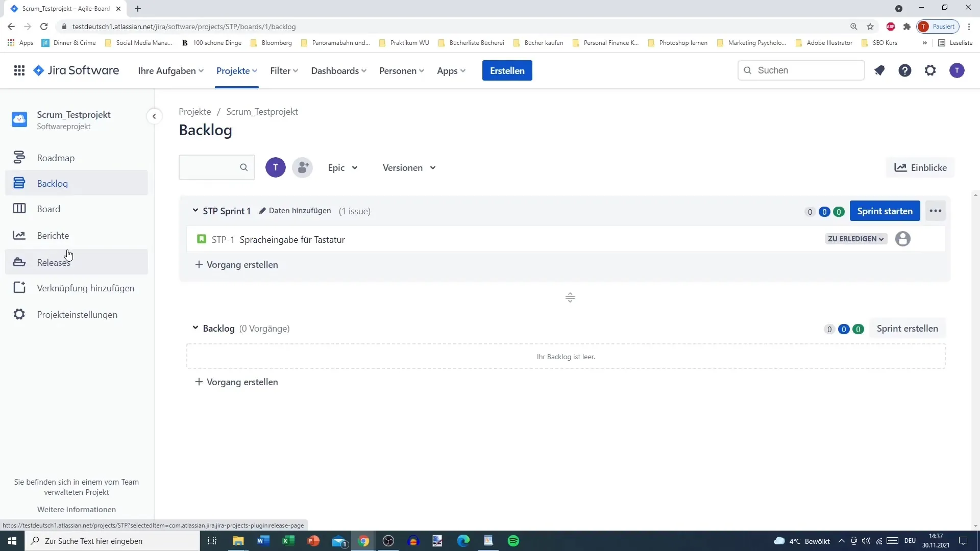This screenshot has height=551, width=980.
Task: Click the sprint options three-dot menu
Action: pos(936,211)
